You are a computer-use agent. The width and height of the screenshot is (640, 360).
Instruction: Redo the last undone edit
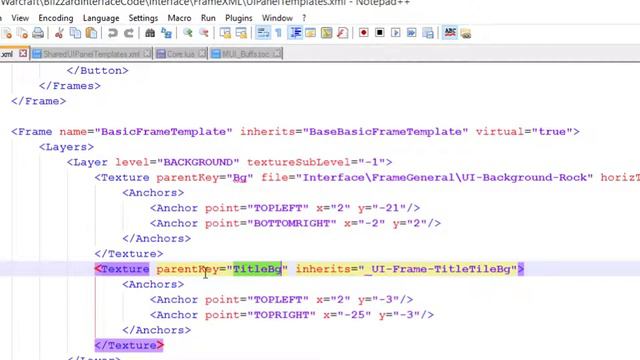pyautogui.click(x=129, y=33)
